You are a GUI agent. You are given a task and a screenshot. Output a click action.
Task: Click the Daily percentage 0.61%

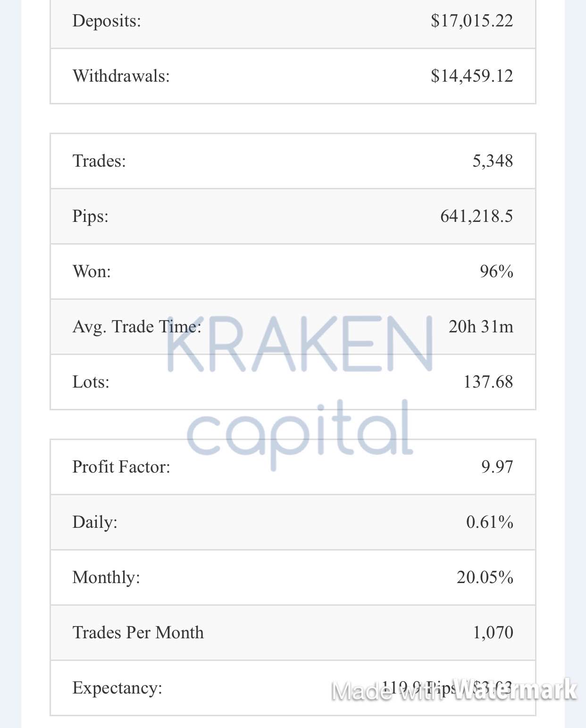490,522
